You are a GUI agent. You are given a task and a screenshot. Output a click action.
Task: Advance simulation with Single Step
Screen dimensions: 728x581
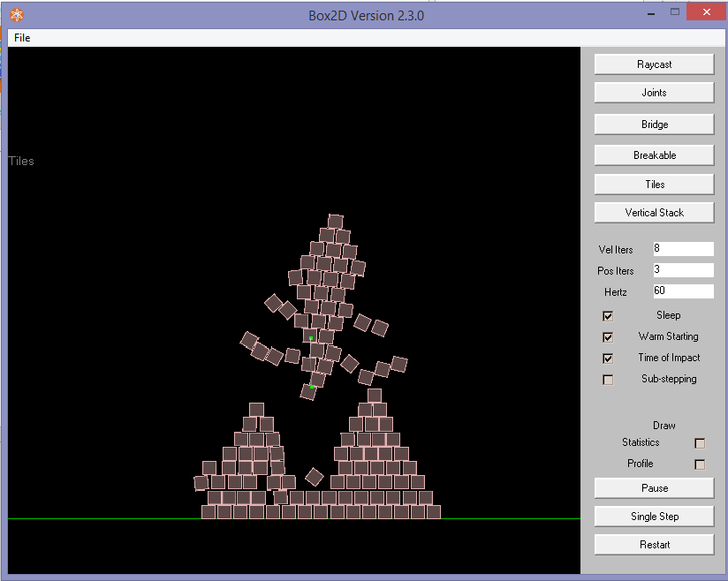654,517
